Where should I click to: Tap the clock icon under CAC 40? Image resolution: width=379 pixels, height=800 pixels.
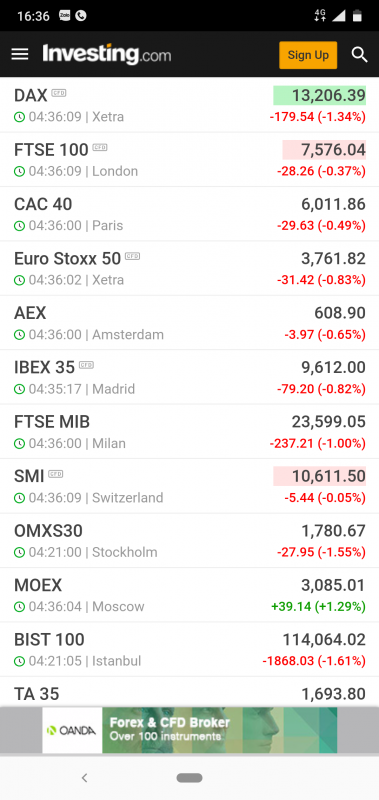pyautogui.click(x=19, y=226)
